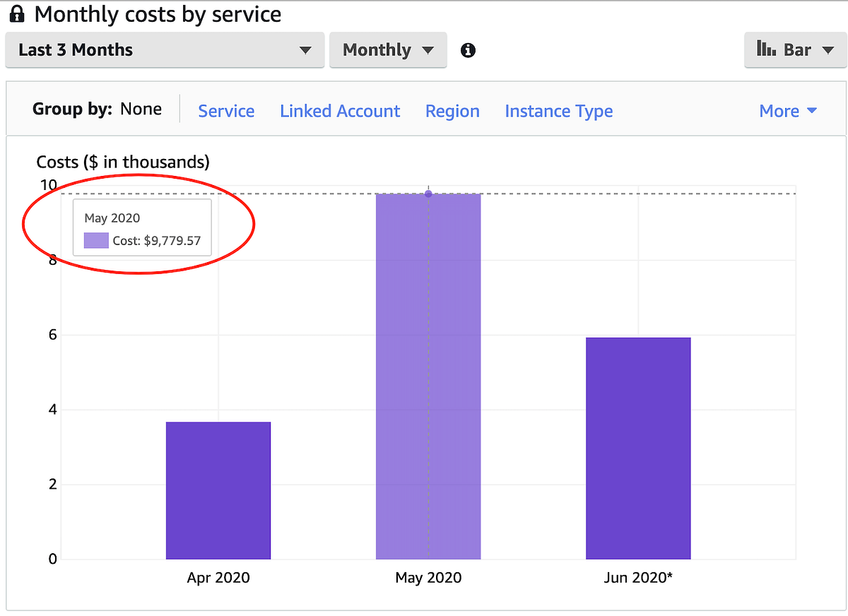Click the info icon next to Monthly dropdown
The width and height of the screenshot is (848, 616).
click(467, 50)
